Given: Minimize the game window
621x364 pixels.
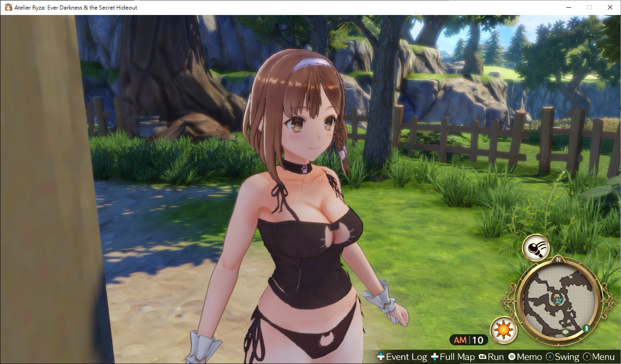Looking at the screenshot, I should (x=569, y=7).
